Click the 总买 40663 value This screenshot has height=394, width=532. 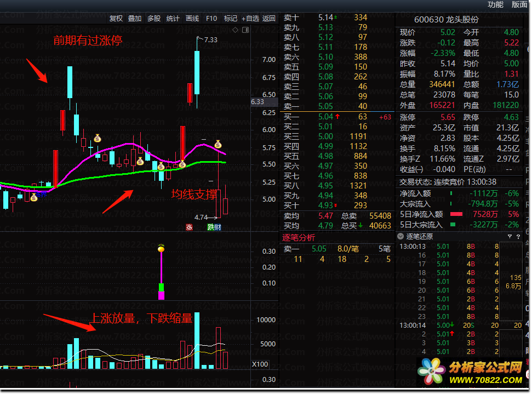[x=380, y=226]
